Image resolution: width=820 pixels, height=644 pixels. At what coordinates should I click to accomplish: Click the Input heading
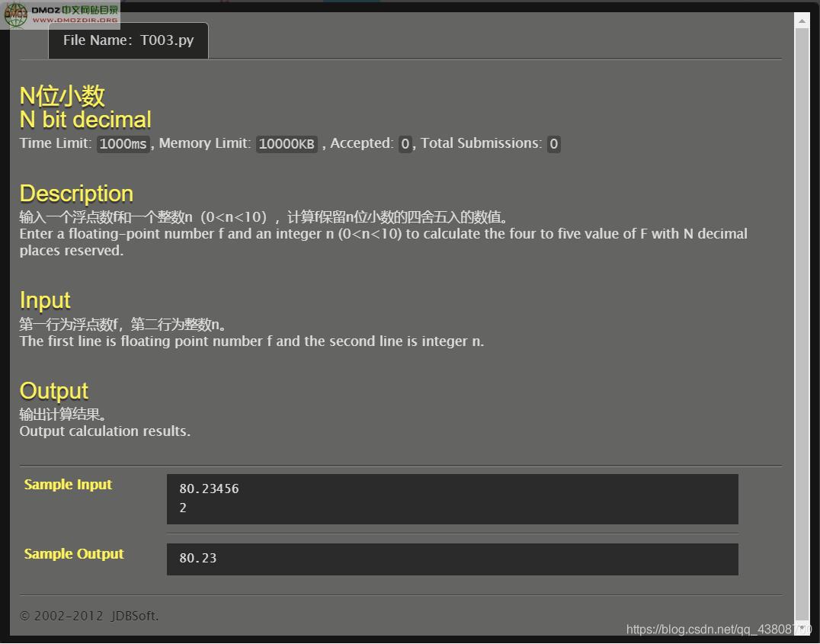(45, 300)
